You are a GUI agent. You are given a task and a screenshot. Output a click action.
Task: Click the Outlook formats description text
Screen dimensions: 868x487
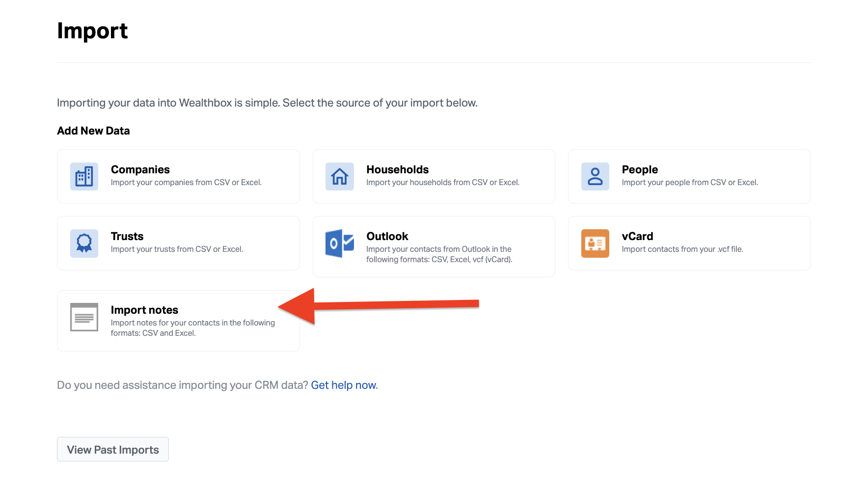[439, 254]
